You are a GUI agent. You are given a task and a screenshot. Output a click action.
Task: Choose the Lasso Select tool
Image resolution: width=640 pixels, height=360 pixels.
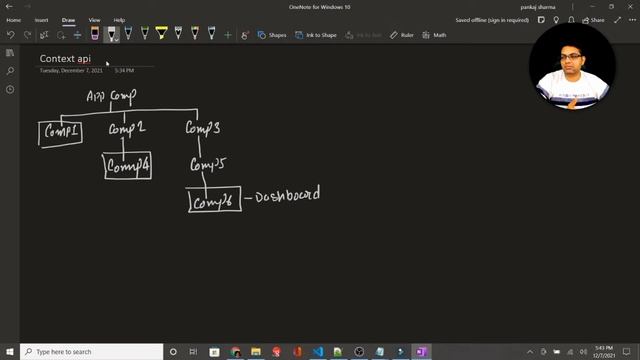61,35
